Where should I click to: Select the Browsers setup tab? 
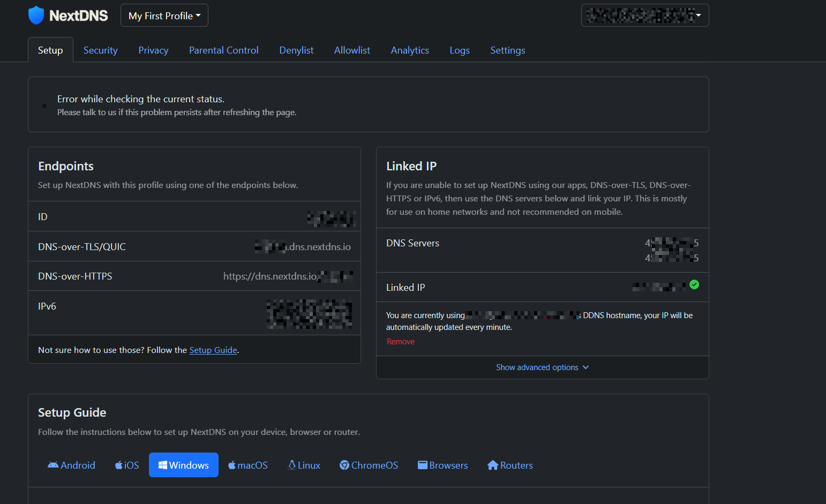coord(442,465)
